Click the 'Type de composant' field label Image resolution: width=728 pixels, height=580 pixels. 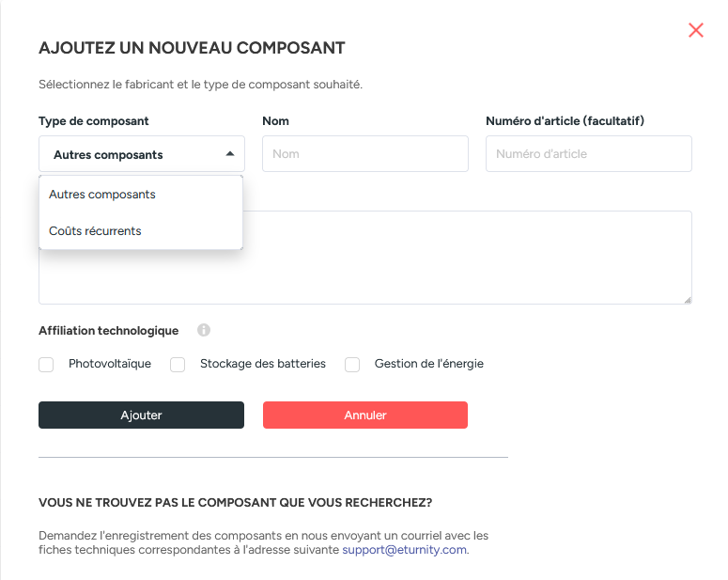click(x=94, y=121)
